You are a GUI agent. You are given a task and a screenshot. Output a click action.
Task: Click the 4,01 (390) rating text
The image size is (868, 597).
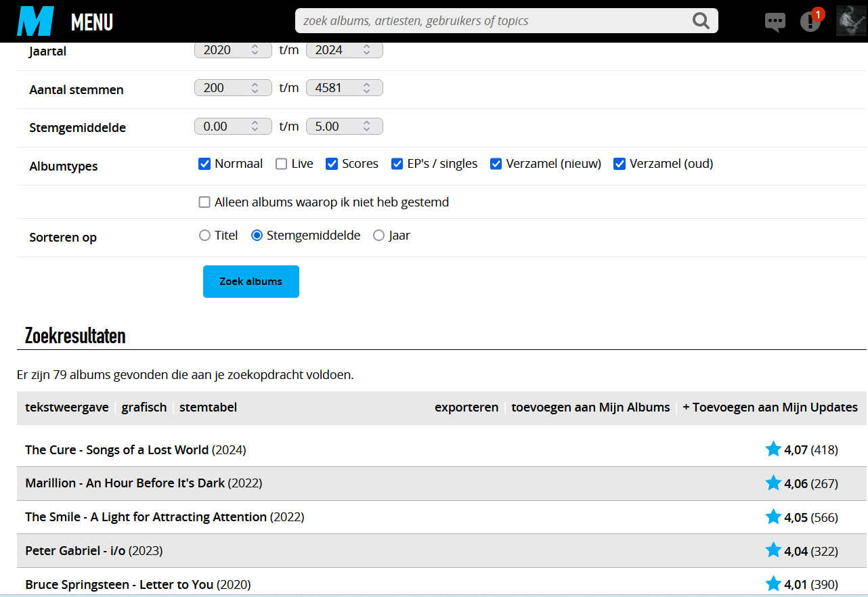pos(811,585)
